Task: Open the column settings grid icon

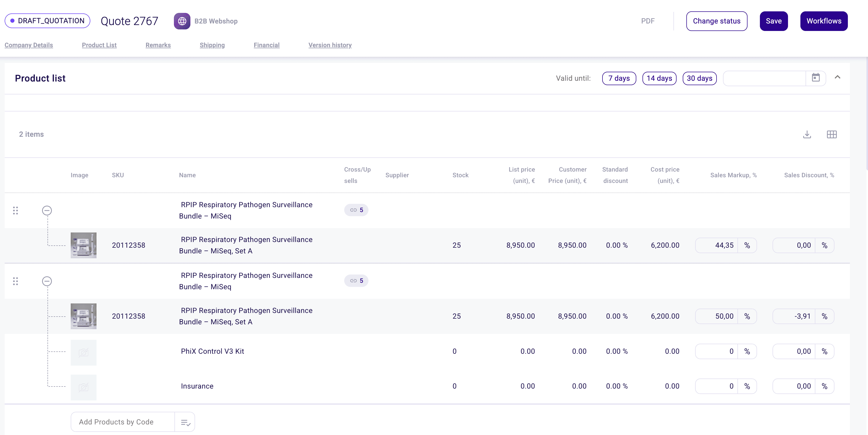Action: coord(832,134)
